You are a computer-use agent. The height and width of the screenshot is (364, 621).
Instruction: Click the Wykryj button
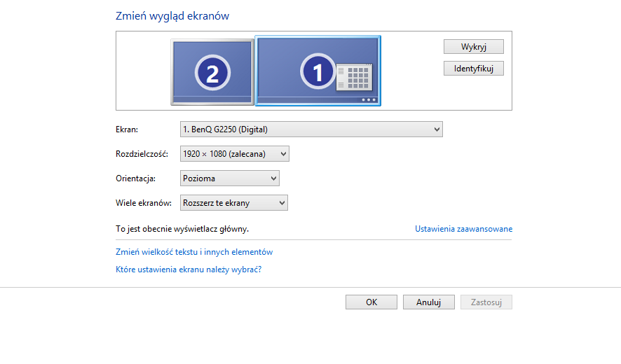click(474, 47)
